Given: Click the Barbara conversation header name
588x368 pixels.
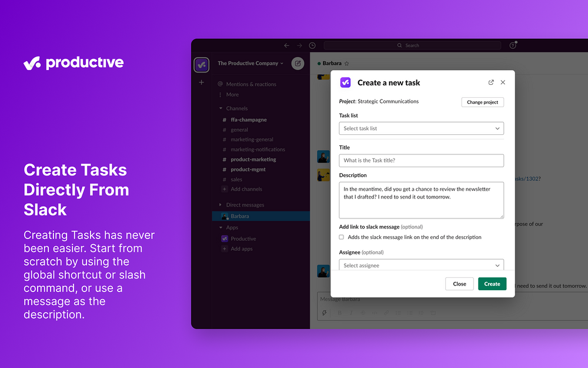Looking at the screenshot, I should pos(332,64).
